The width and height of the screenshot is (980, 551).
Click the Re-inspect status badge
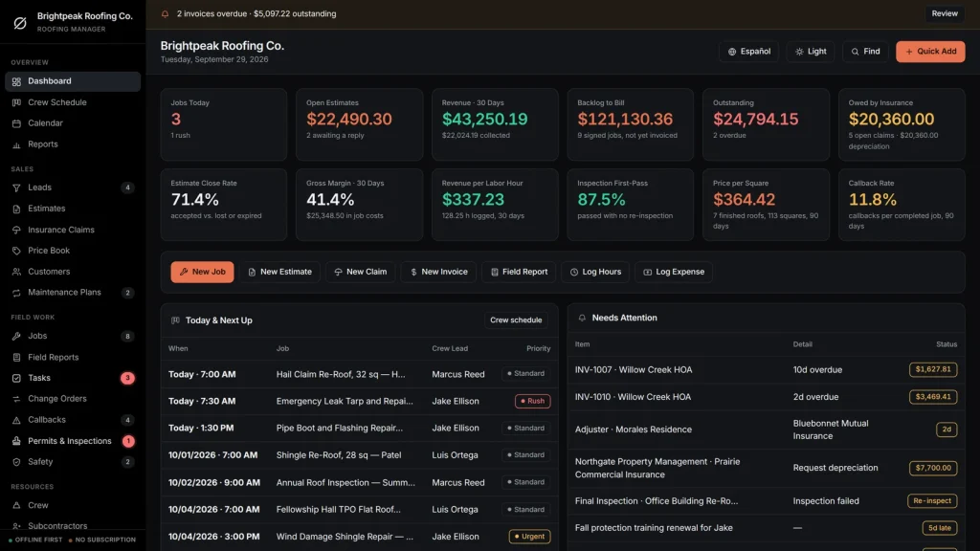[x=932, y=501]
